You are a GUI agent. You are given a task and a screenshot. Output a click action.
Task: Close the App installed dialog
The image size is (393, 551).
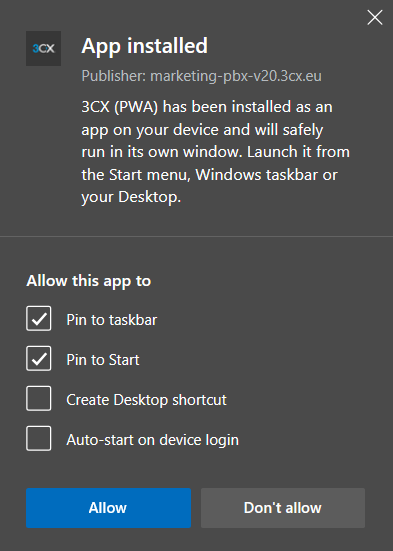point(375,17)
